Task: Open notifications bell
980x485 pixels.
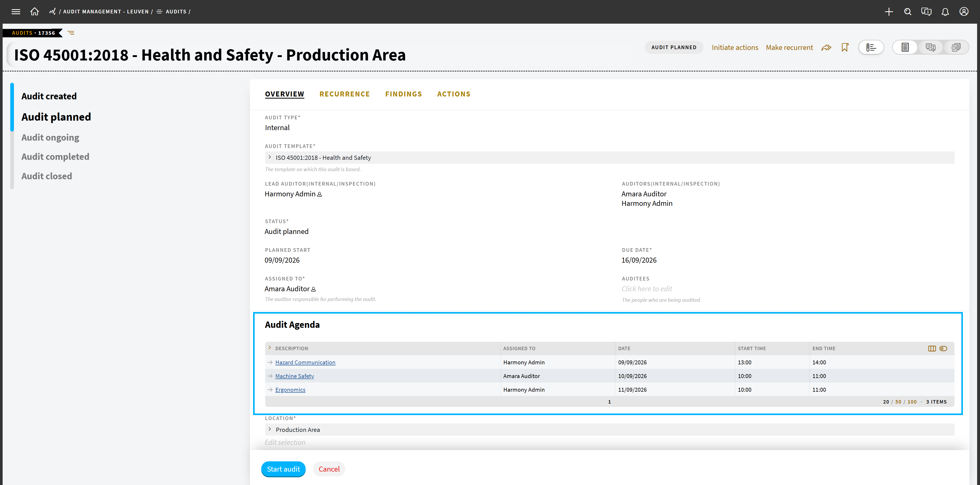Action: click(x=945, y=12)
